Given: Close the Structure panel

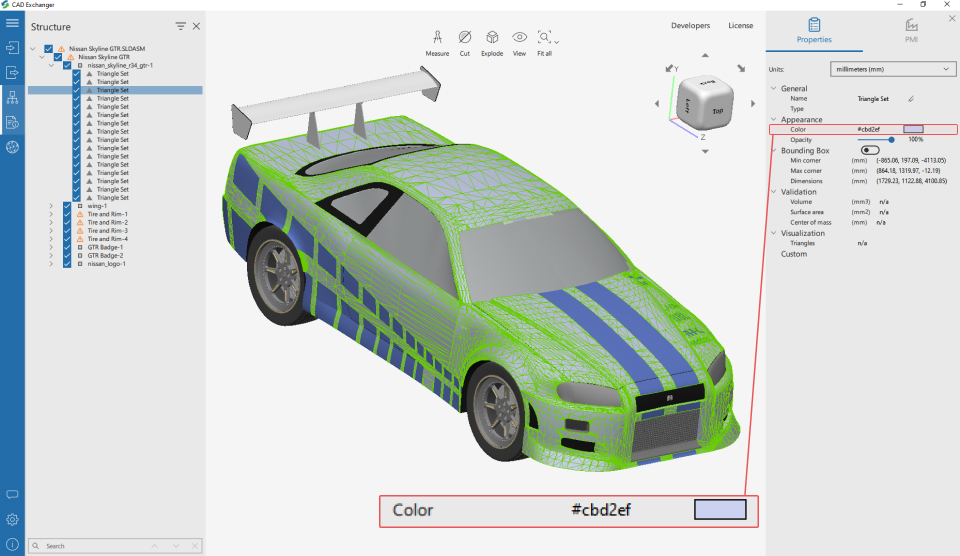Looking at the screenshot, I should [x=197, y=26].
